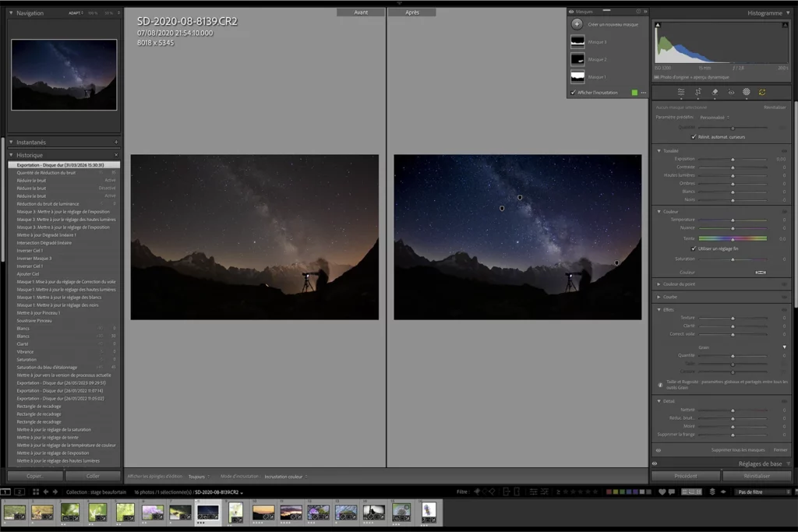Select the upper mask pin on the Milky Way
Image resolution: width=798 pixels, height=532 pixels.
(x=520, y=197)
